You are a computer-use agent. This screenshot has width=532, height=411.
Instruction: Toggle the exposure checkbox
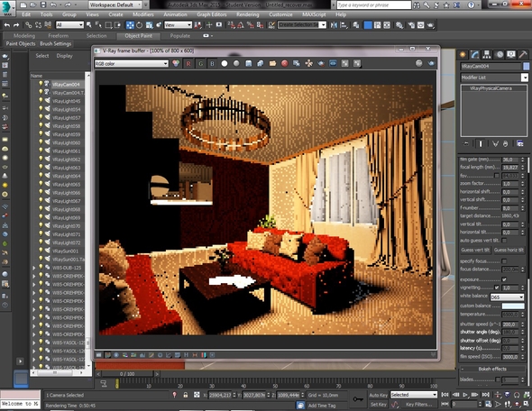coord(504,279)
